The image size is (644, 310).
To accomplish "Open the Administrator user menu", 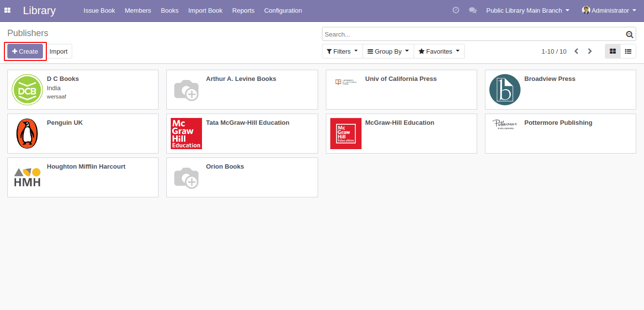I will point(609,10).
